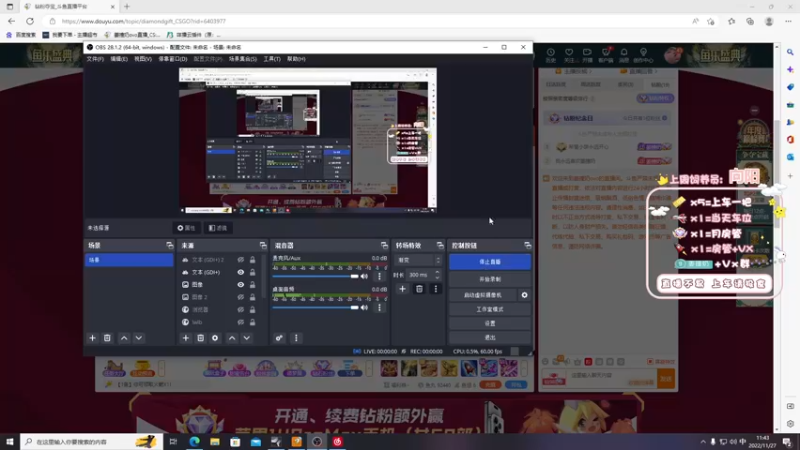The width and height of the screenshot is (800, 450).
Task: Show the 浏览器 source
Action: click(x=240, y=310)
